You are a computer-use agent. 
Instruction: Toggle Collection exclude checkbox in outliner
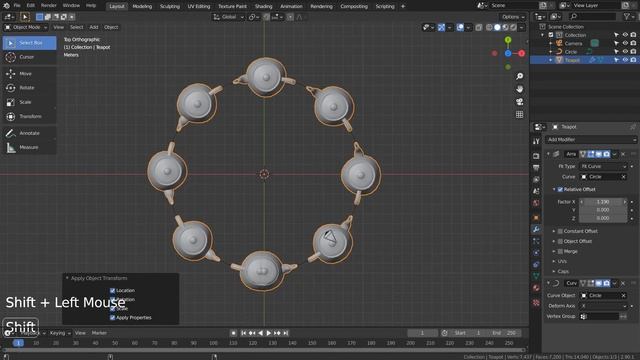pos(551,35)
